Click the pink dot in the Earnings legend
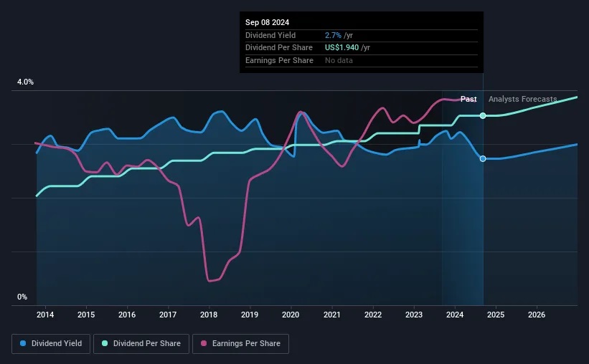Viewport: 589px width, 364px height. point(204,344)
